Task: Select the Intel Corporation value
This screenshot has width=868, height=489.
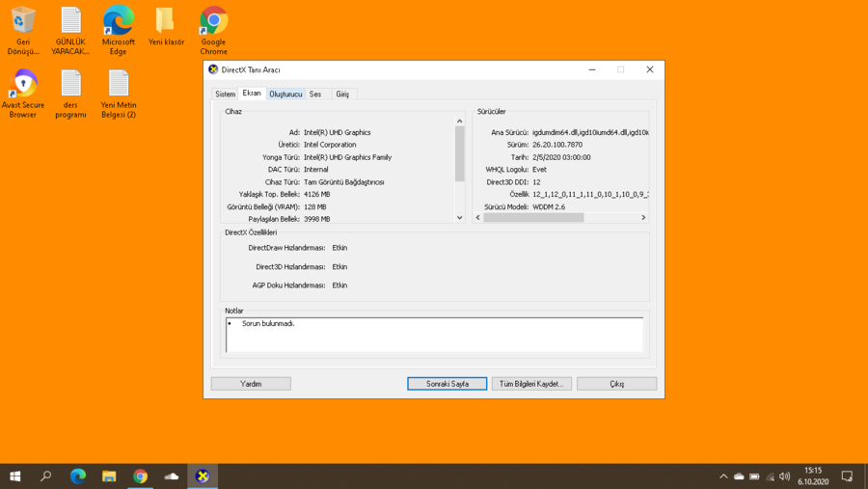Action: tap(330, 145)
